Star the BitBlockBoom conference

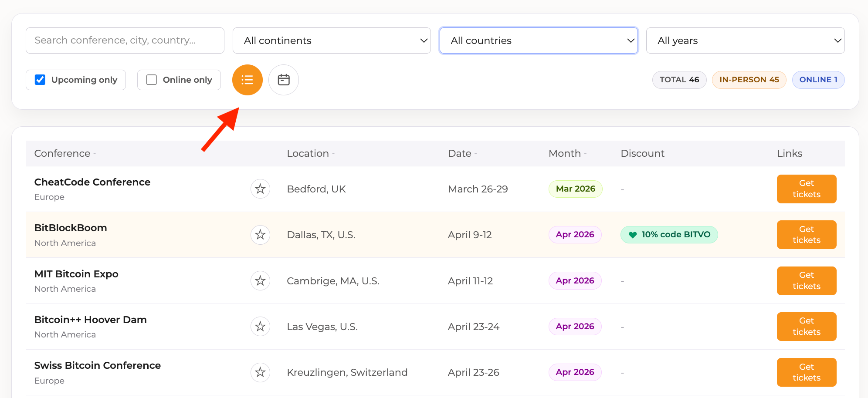(x=260, y=235)
